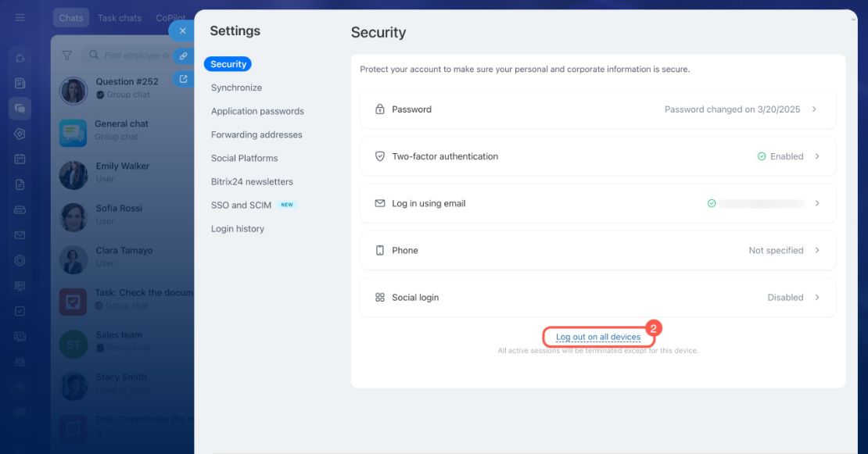Click the Disabled status for Social login
Viewport: 868px width, 454px height.
785,298
